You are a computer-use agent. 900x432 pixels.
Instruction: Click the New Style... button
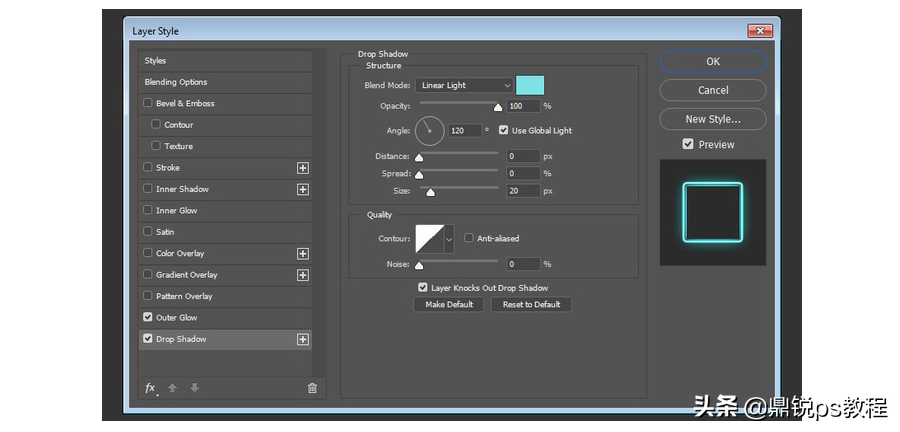pyautogui.click(x=713, y=119)
